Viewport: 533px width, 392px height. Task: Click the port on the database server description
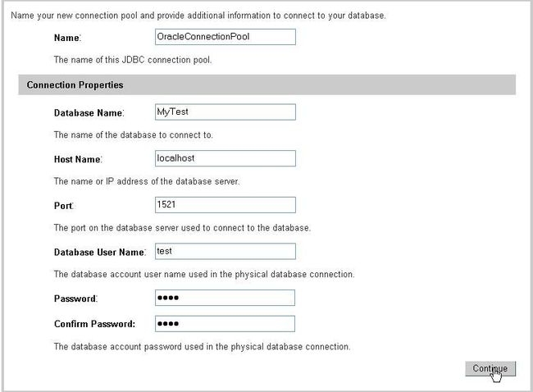click(182, 228)
